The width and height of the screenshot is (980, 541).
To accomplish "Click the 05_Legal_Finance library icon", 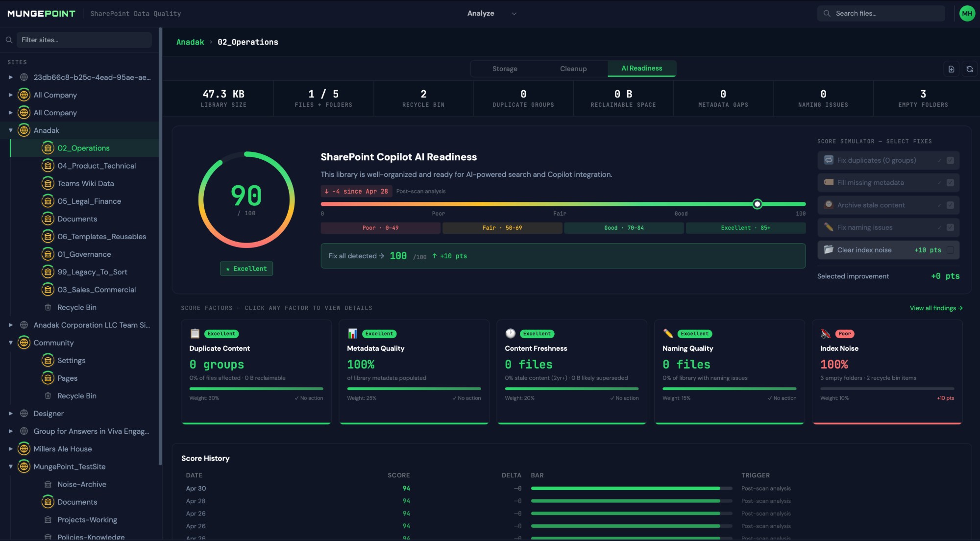I will 48,201.
